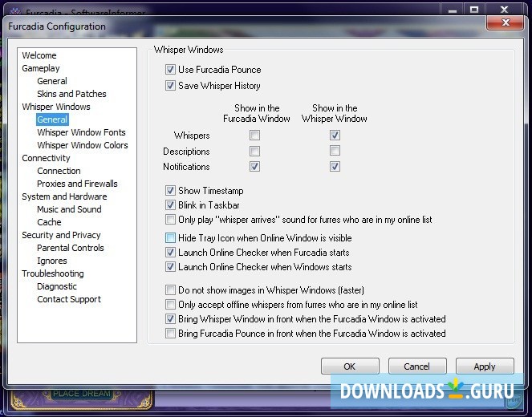Check Hide Tray Icon when Online Window visible
Viewport: 532px width, 417px height.
170,238
